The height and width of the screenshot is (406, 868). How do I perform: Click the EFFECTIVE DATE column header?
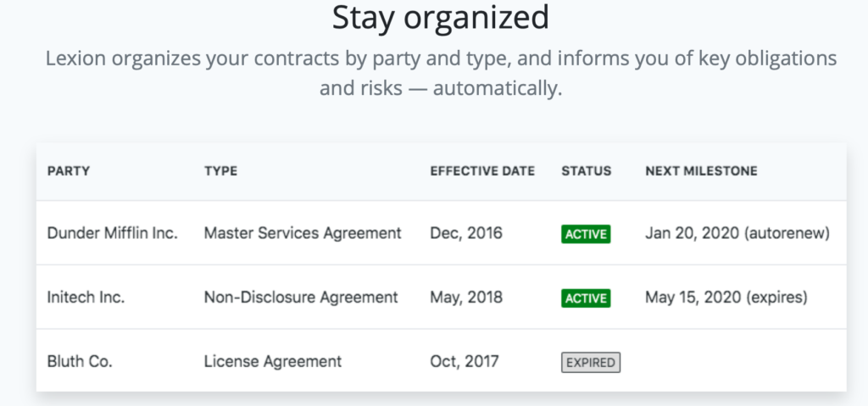click(x=482, y=171)
